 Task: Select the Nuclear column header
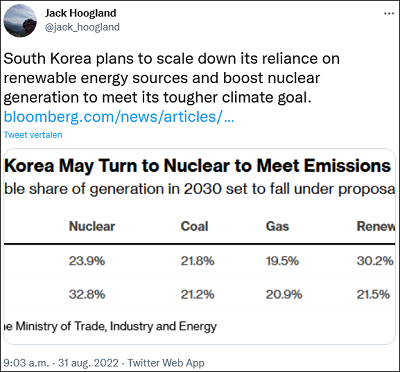click(92, 226)
